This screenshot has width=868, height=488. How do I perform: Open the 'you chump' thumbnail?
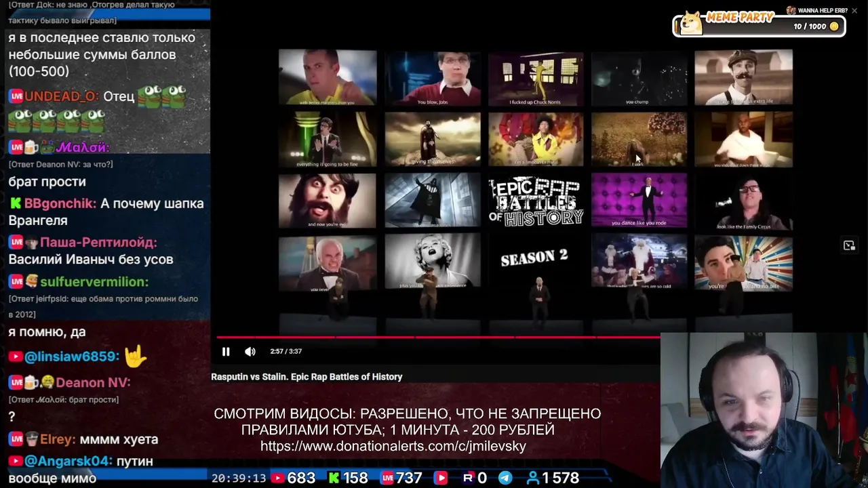click(639, 79)
